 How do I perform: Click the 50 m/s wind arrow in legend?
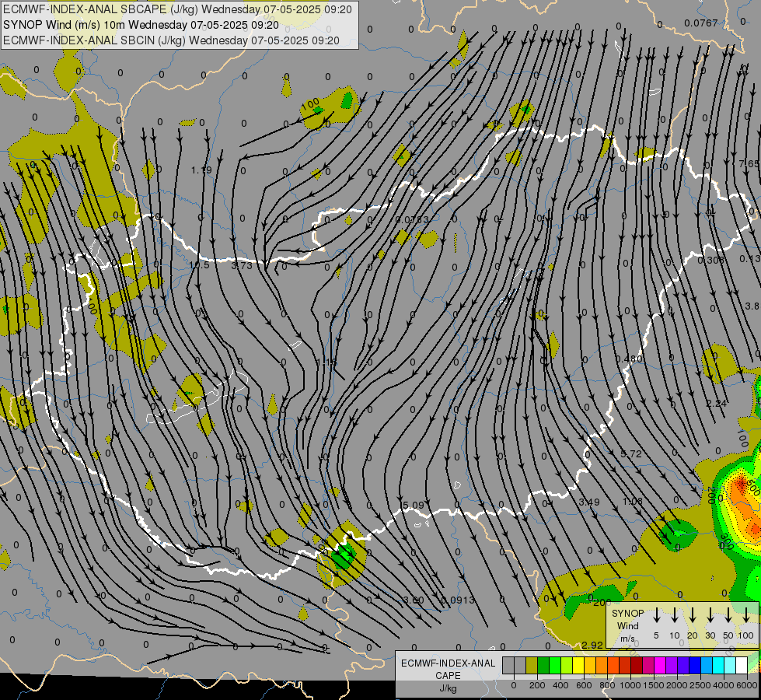tap(728, 615)
